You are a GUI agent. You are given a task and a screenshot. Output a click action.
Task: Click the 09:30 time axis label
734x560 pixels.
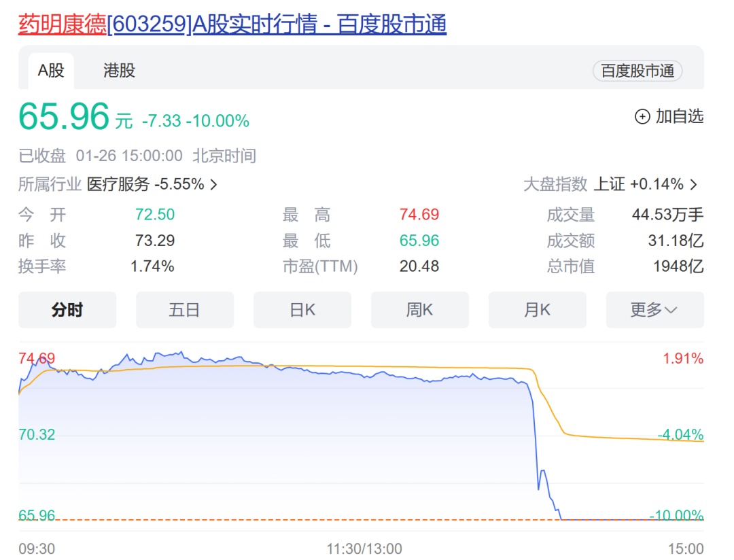coord(37,548)
